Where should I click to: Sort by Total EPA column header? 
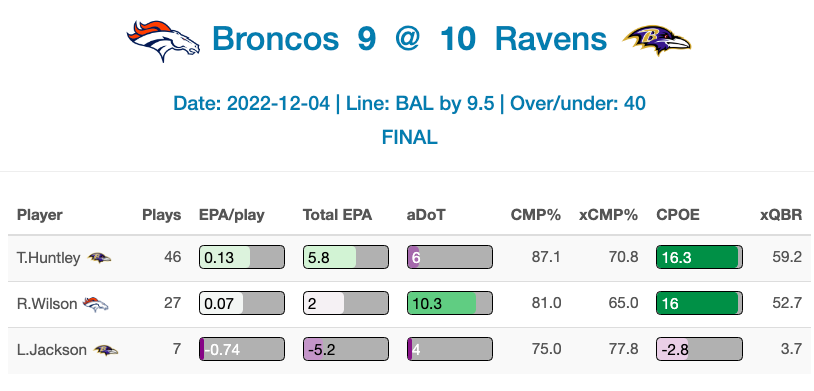click(337, 215)
